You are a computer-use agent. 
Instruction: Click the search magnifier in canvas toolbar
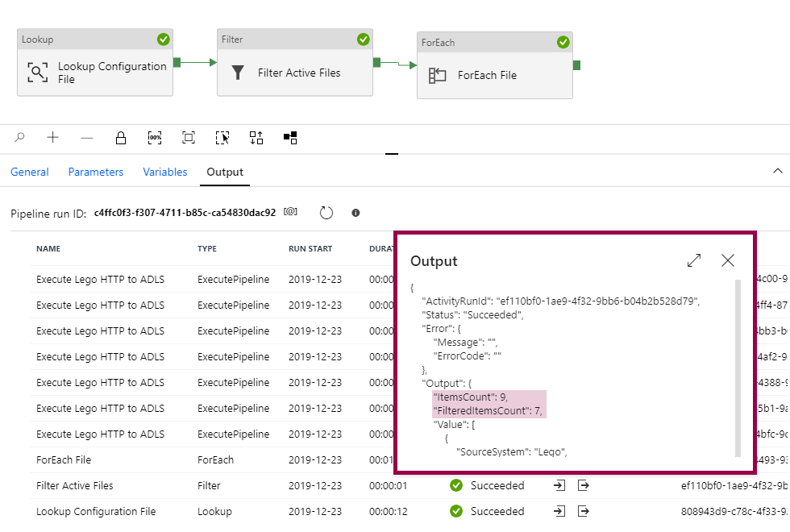[x=20, y=138]
